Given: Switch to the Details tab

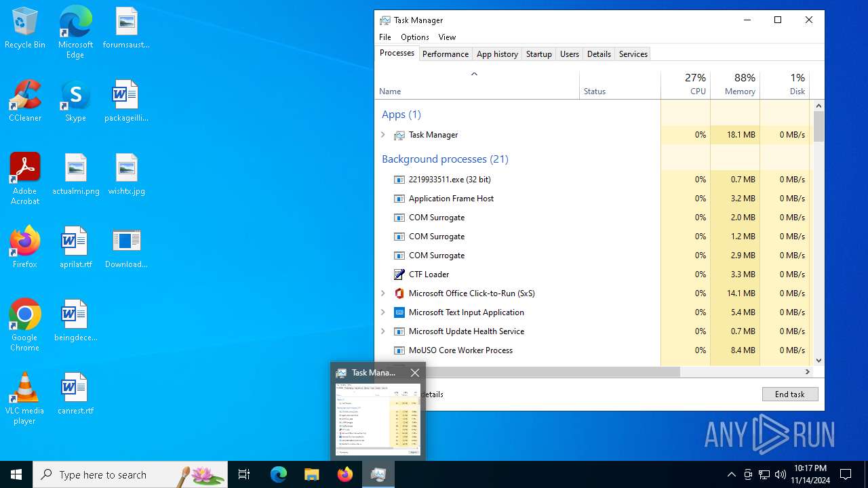Looking at the screenshot, I should (599, 54).
